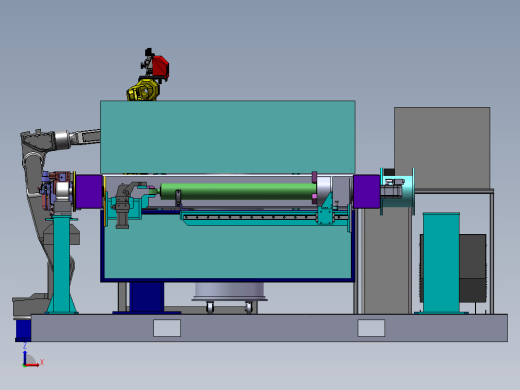Select the linear guide rail under the cylinder
This screenshot has height=390, width=520.
pos(250,218)
